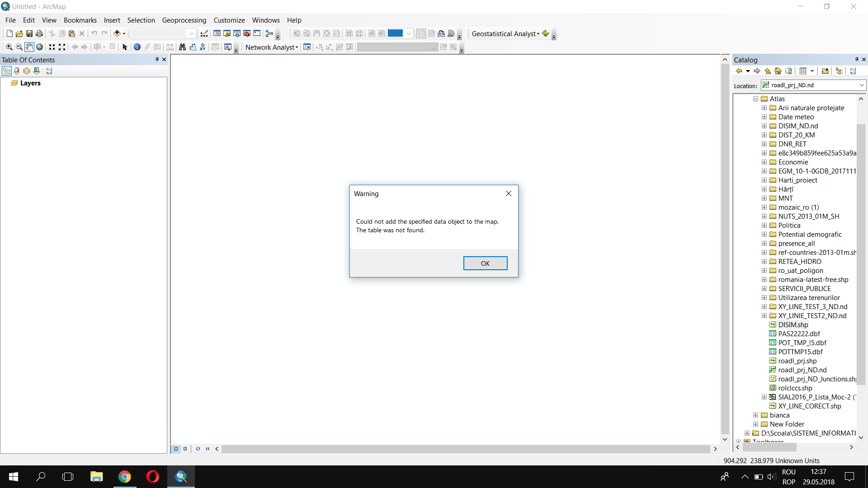Select roadl_prj_ND.nd in the Catalog tree
The height and width of the screenshot is (488, 868).
coord(802,370)
